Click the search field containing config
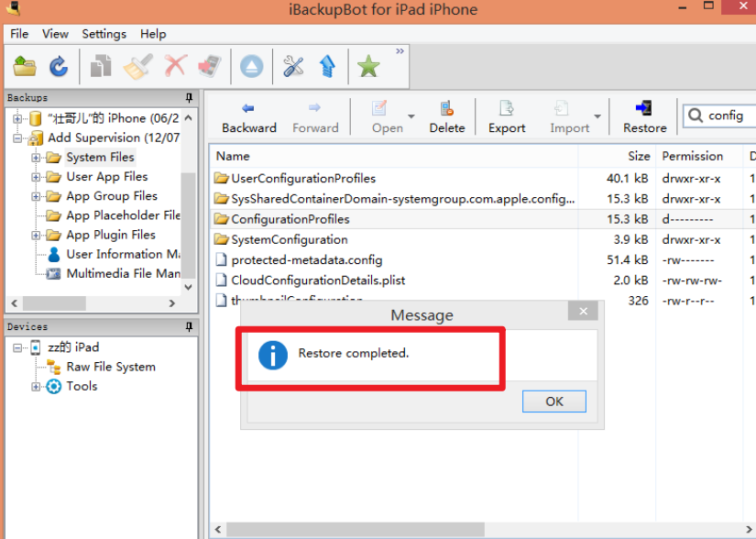This screenshot has width=756, height=539. point(720,115)
